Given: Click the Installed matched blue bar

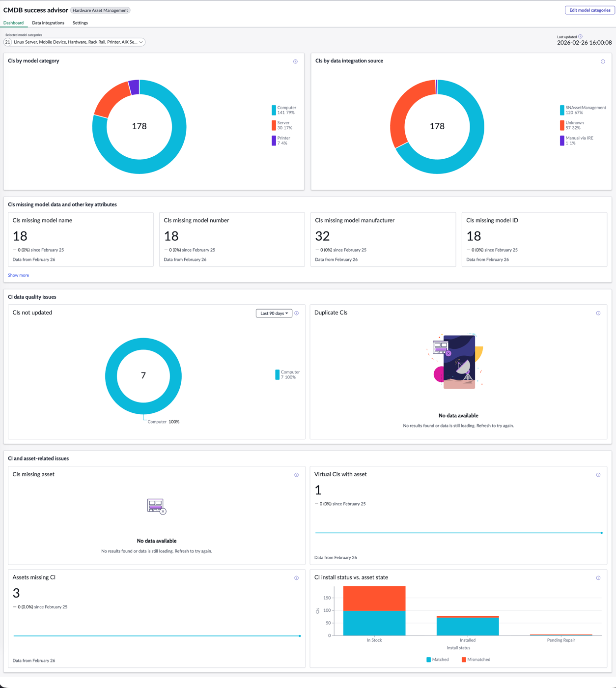Looking at the screenshot, I should [x=468, y=627].
